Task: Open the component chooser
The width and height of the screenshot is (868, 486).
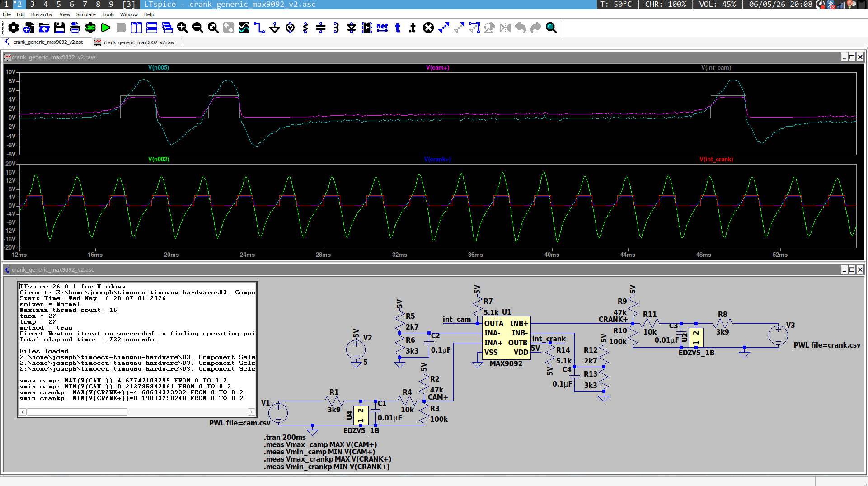Action: tap(367, 28)
